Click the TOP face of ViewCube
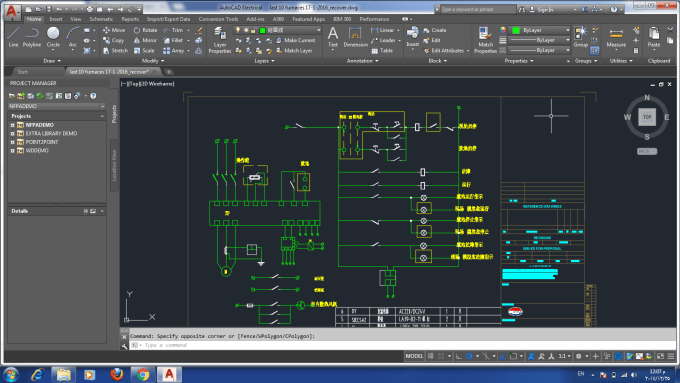This screenshot has width=680, height=383. [x=647, y=117]
